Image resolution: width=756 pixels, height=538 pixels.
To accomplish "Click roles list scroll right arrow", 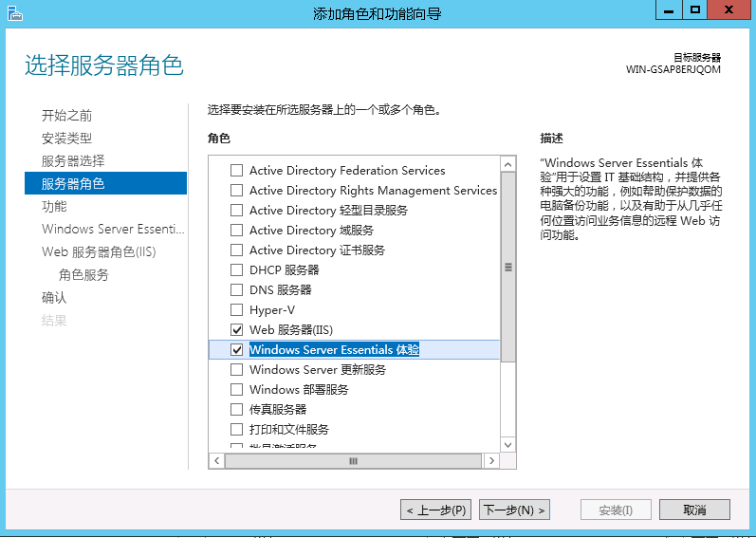I will tap(491, 461).
